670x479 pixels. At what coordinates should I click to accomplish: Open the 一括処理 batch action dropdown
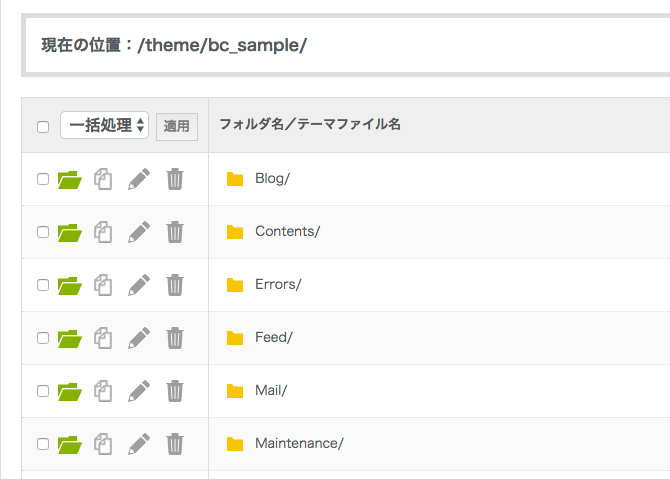(104, 125)
